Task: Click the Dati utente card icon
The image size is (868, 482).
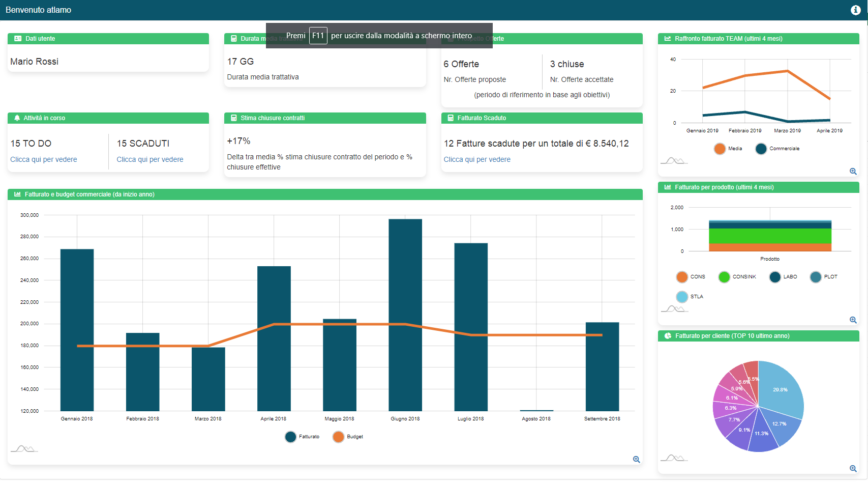Action: [x=18, y=39]
